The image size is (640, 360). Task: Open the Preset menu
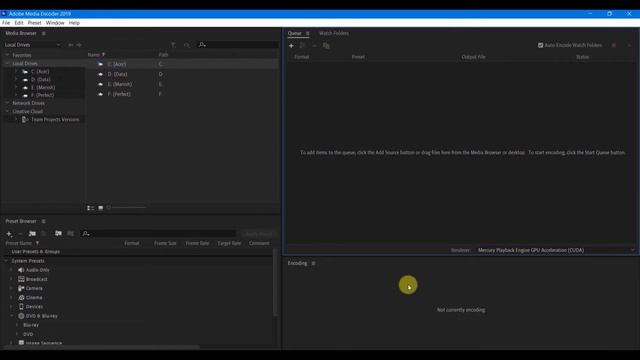pyautogui.click(x=34, y=23)
